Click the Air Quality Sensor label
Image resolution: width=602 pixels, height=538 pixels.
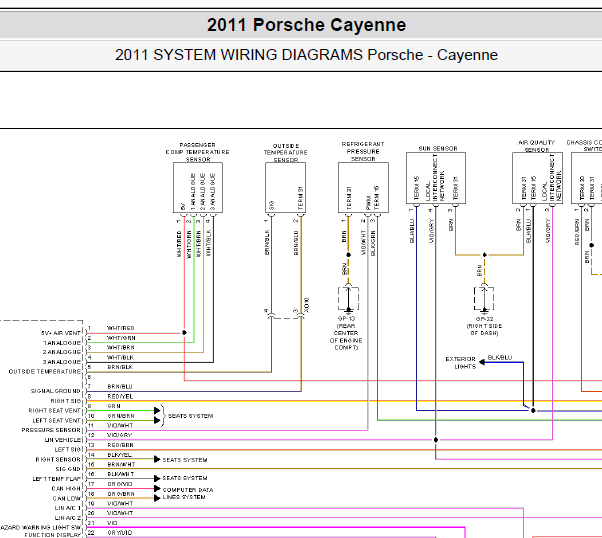537,146
